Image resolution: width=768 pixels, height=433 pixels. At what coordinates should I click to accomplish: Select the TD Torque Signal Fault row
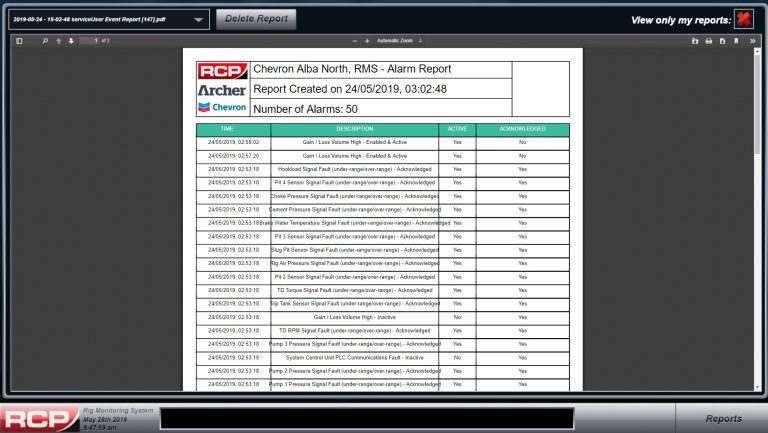383,290
